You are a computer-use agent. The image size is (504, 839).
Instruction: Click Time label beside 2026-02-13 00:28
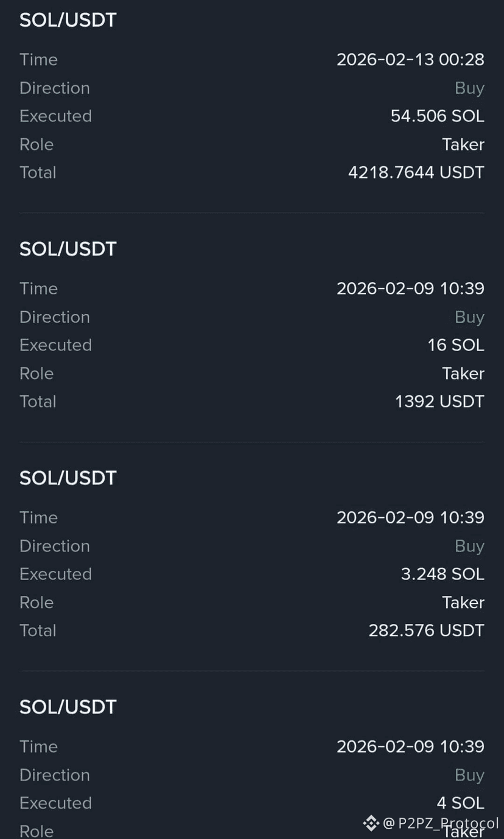(x=38, y=60)
